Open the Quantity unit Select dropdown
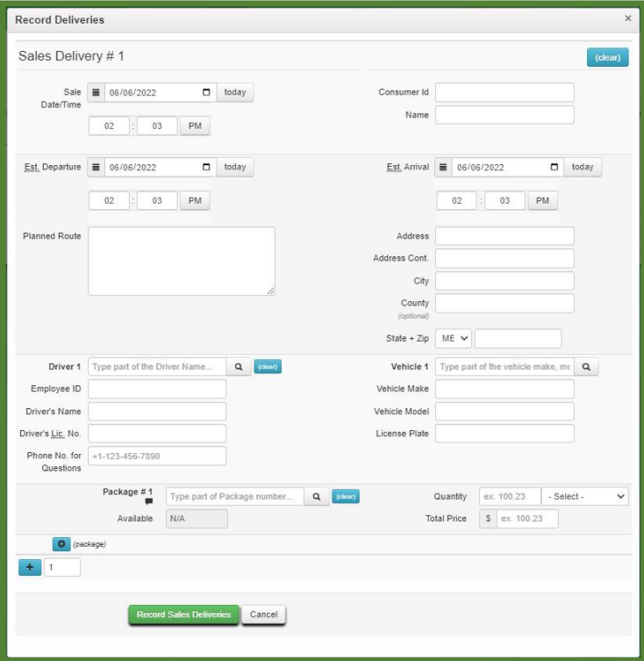644x661 pixels. point(585,497)
